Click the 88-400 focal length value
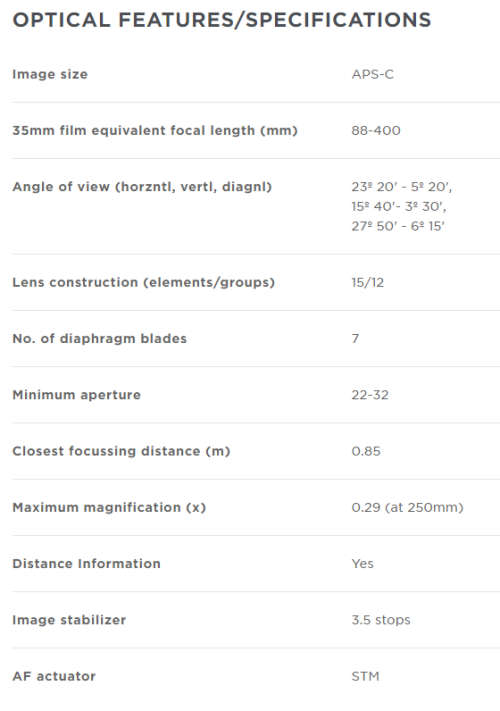500x711 pixels. click(376, 131)
